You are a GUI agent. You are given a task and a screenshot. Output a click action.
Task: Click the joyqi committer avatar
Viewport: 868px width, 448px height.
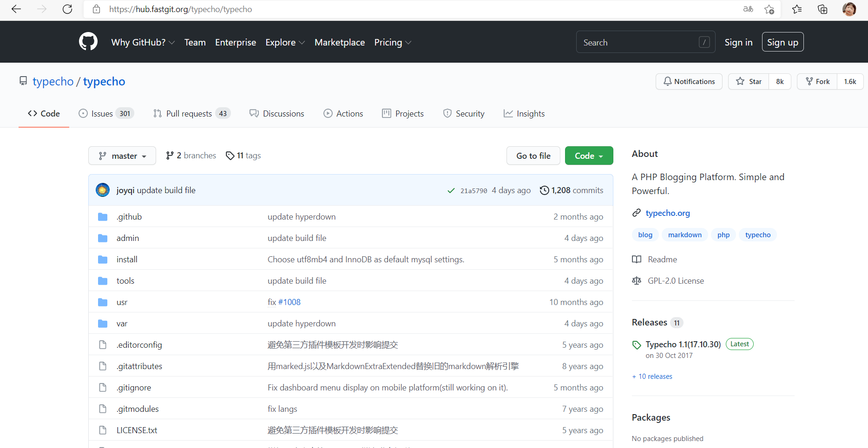point(103,190)
